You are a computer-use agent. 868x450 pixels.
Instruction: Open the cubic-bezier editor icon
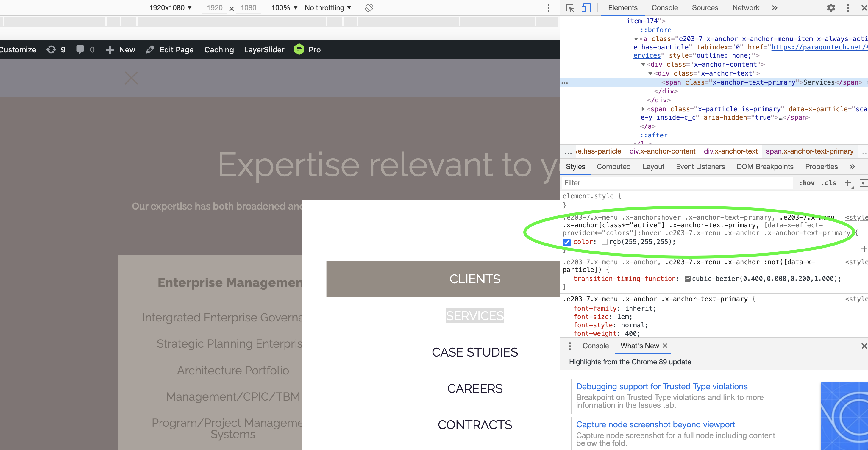point(688,279)
